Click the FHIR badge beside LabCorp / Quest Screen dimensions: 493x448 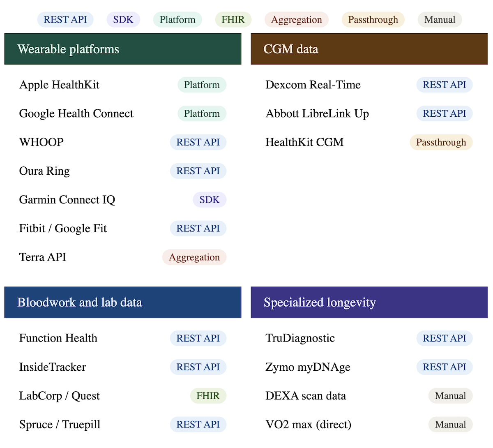click(208, 396)
